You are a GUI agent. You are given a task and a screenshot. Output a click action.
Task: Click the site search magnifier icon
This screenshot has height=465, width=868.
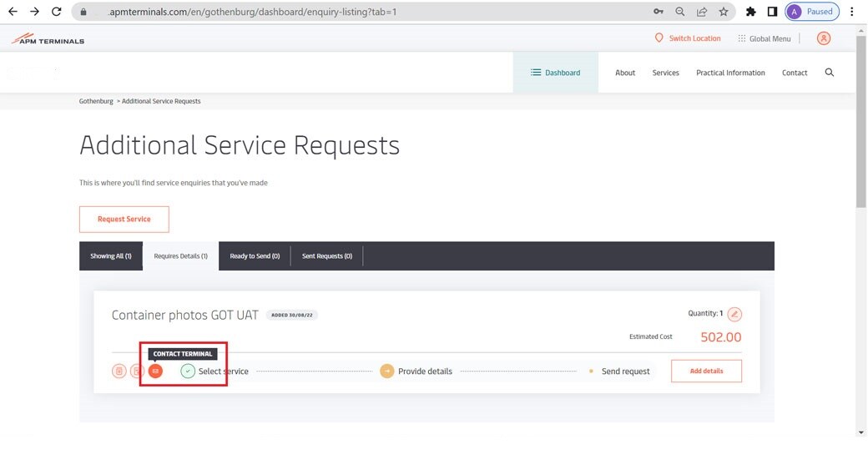click(x=829, y=73)
